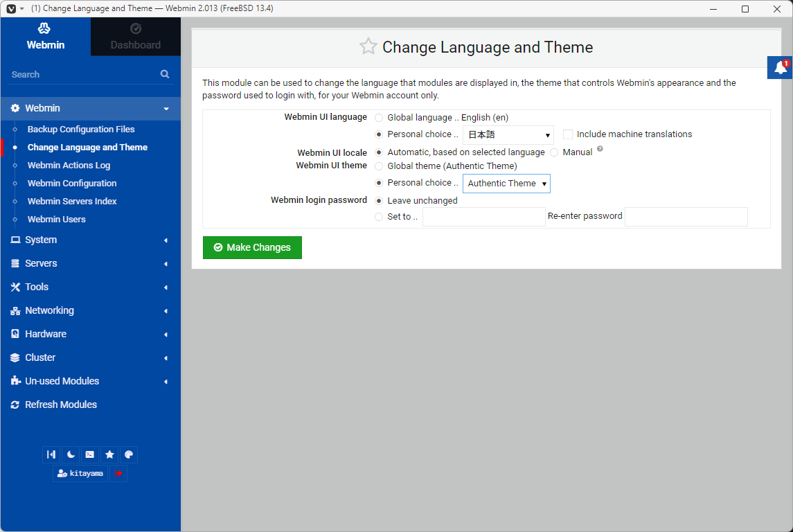Expand the Cluster category
Screen dimensions: 793x532
[166, 358]
